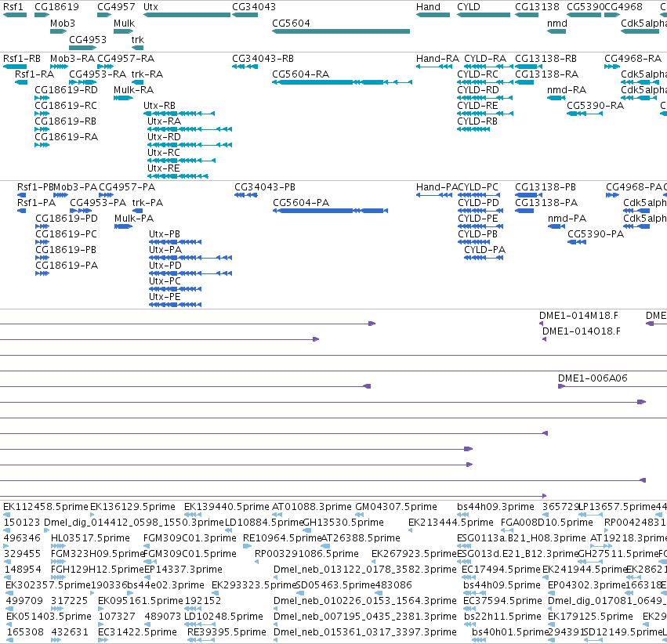
Task: Select the GM04307.5prime EST label
Action: [396, 507]
